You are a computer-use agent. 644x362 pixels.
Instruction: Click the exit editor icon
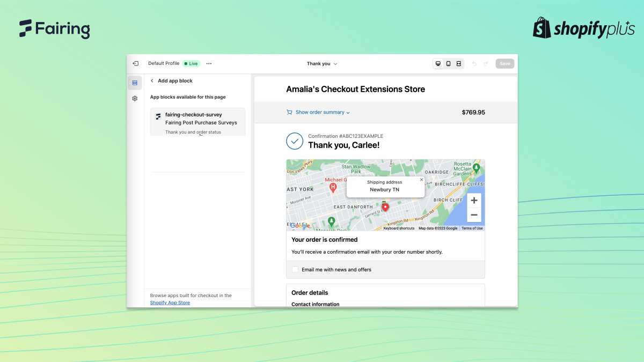click(135, 63)
